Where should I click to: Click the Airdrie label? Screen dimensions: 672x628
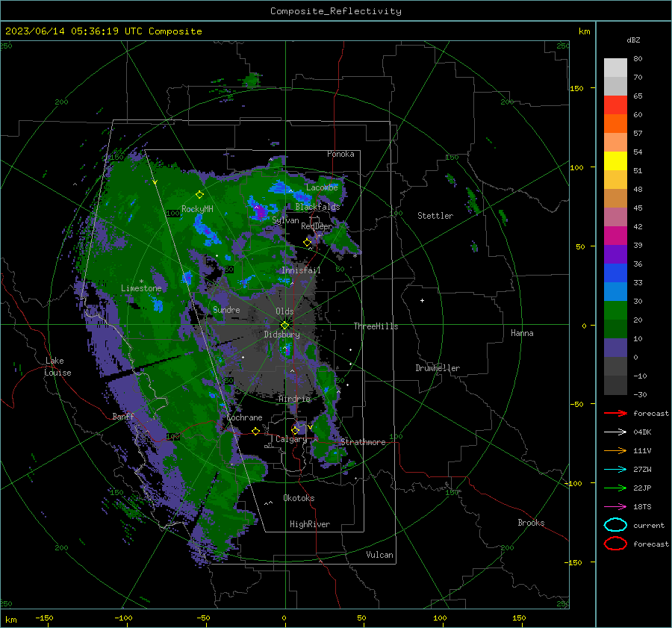click(294, 399)
